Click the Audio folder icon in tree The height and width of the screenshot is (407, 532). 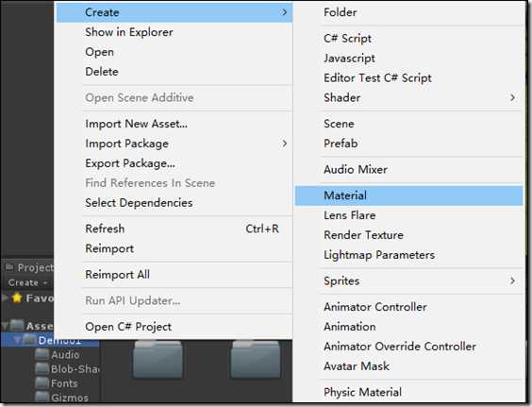(42, 354)
